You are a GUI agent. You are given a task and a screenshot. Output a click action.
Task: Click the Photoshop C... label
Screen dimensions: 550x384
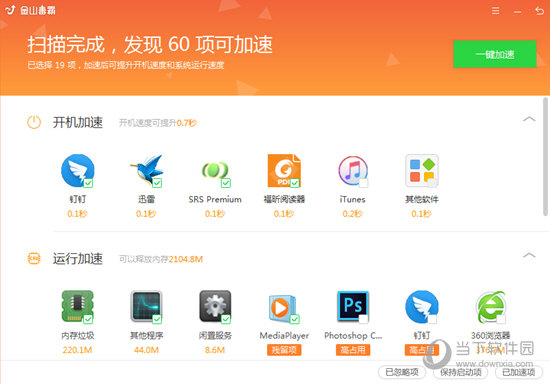tap(353, 336)
